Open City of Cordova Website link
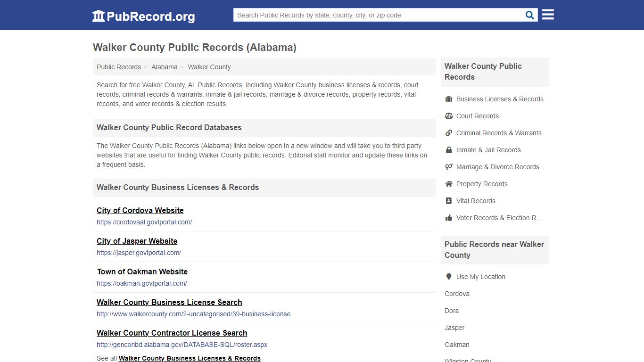 [x=140, y=210]
